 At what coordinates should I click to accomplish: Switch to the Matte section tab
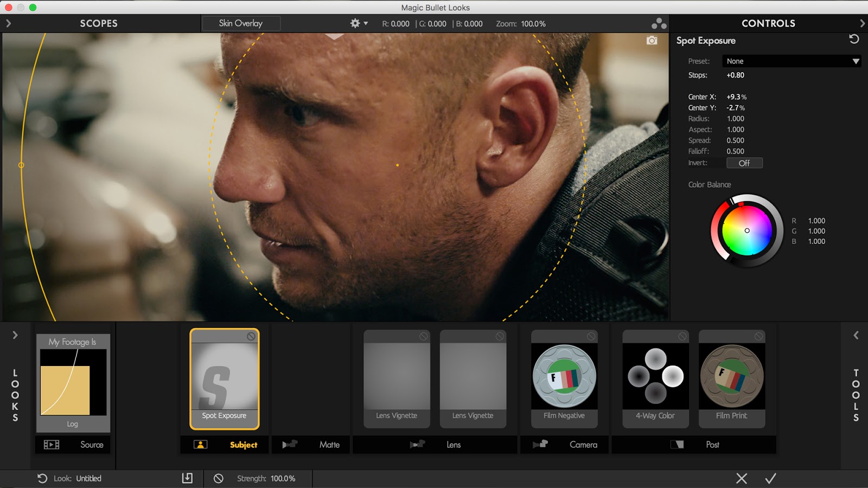(x=311, y=445)
